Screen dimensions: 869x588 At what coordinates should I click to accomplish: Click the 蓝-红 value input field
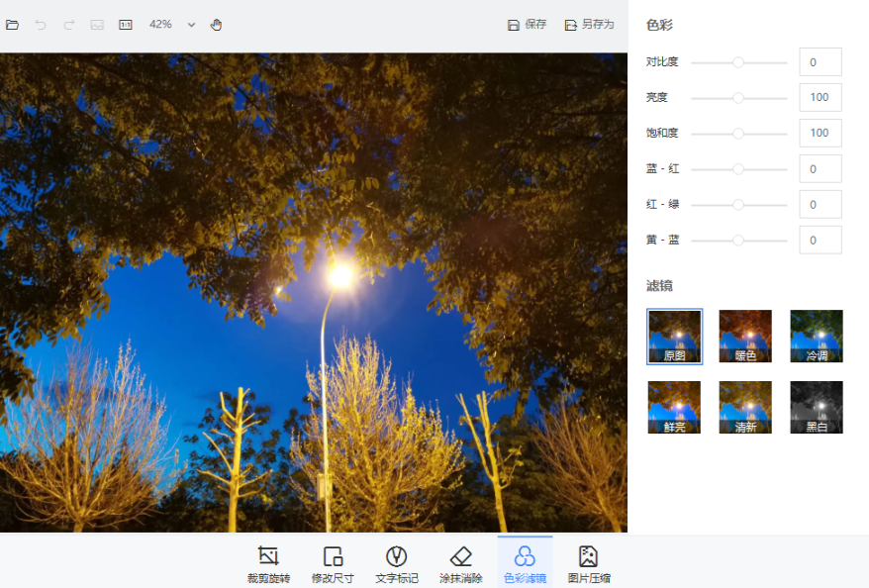(x=821, y=169)
